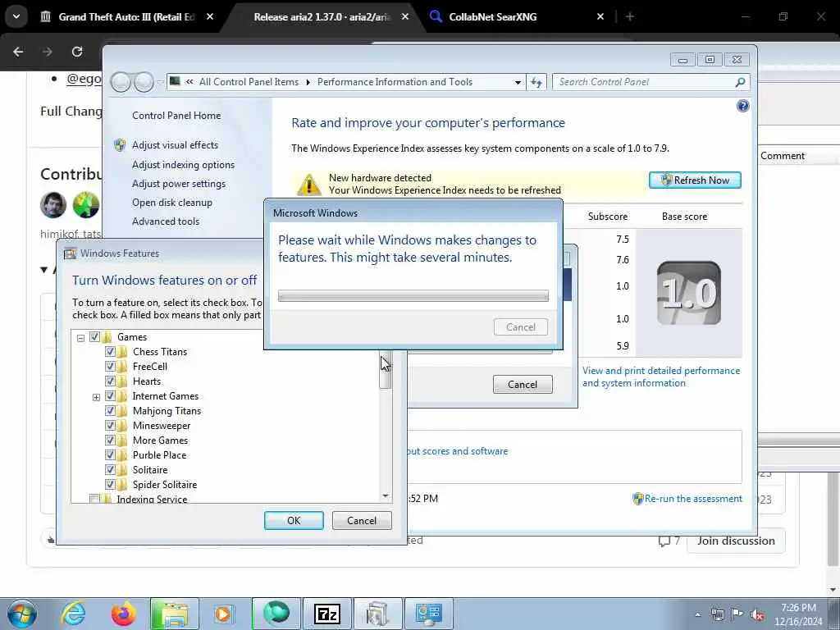Open the browser tab list dropdown
Image resolution: width=840 pixels, height=630 pixels.
pyautogui.click(x=16, y=16)
